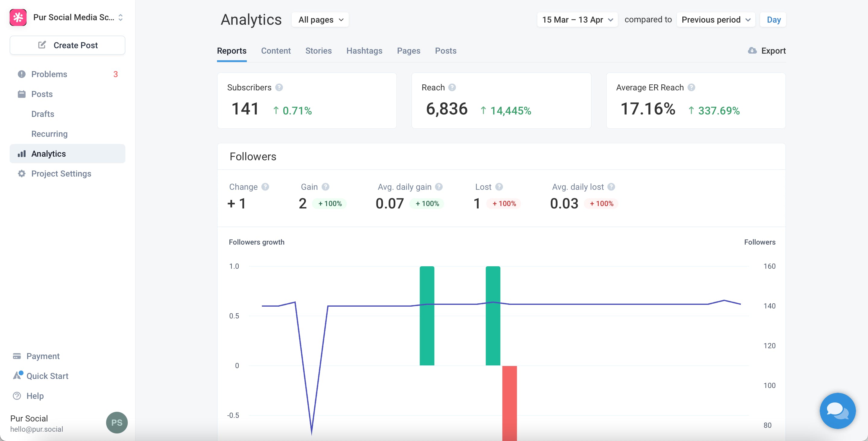Click the Export cloud download icon
This screenshot has height=441, width=868.
point(752,51)
